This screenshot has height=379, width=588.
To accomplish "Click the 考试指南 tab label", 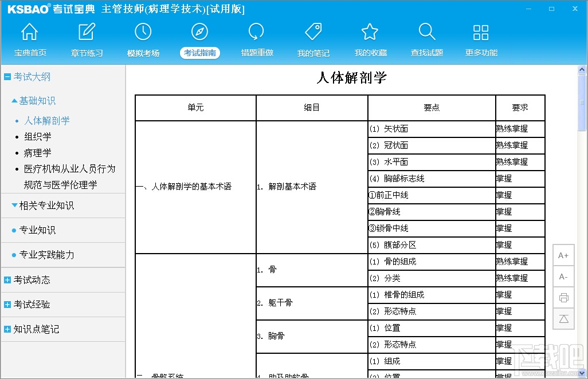I will pos(200,53).
